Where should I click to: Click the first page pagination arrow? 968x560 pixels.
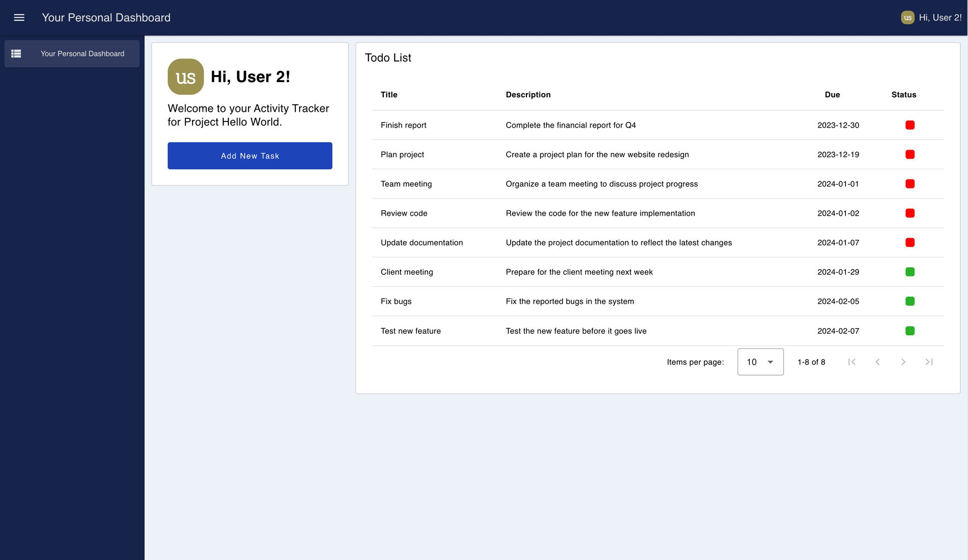(x=852, y=362)
